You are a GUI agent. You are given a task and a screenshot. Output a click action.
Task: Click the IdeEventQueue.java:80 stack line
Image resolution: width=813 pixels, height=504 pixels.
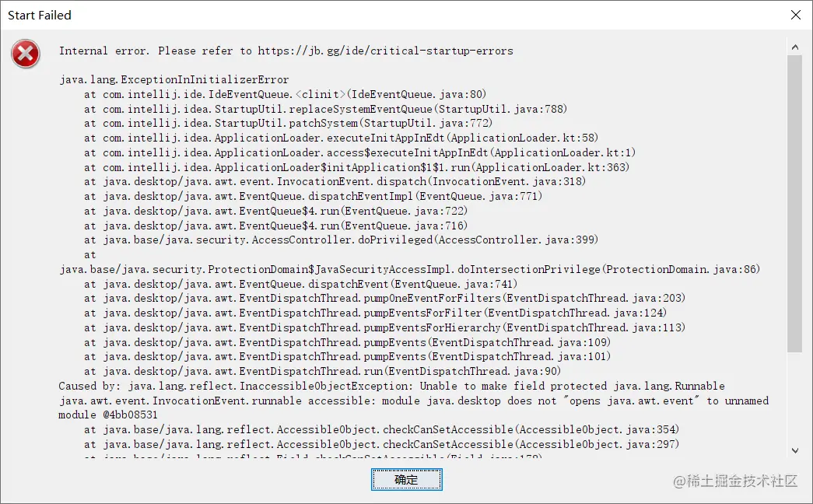286,94
